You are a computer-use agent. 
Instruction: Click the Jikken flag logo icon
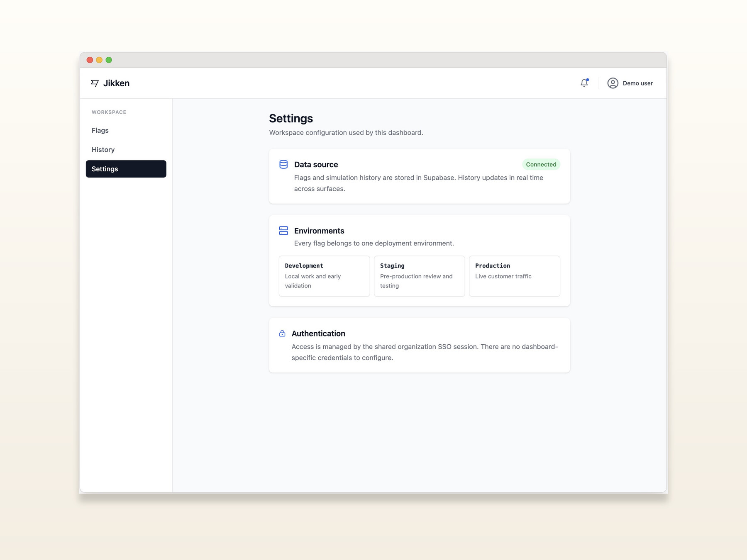pyautogui.click(x=95, y=83)
